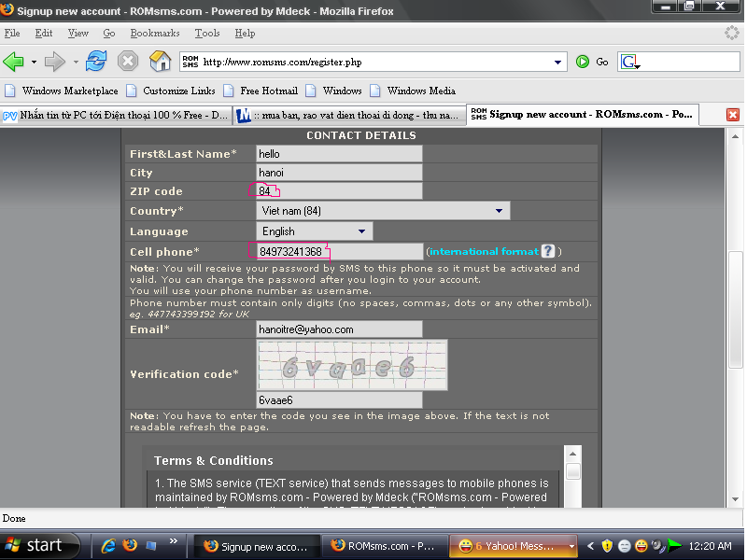Reload the current page
This screenshot has height=560, width=747.
[96, 62]
